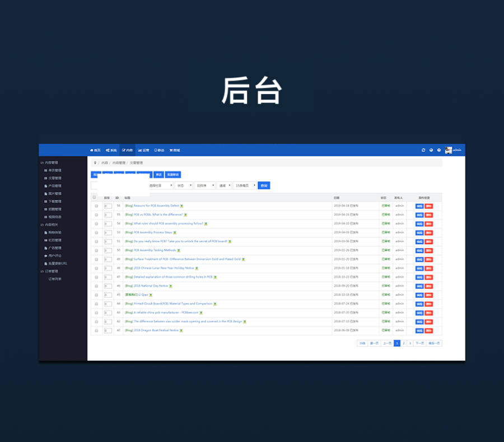Check the box for article ID 40
Screen dimensions: 504x442
click(x=96, y=331)
